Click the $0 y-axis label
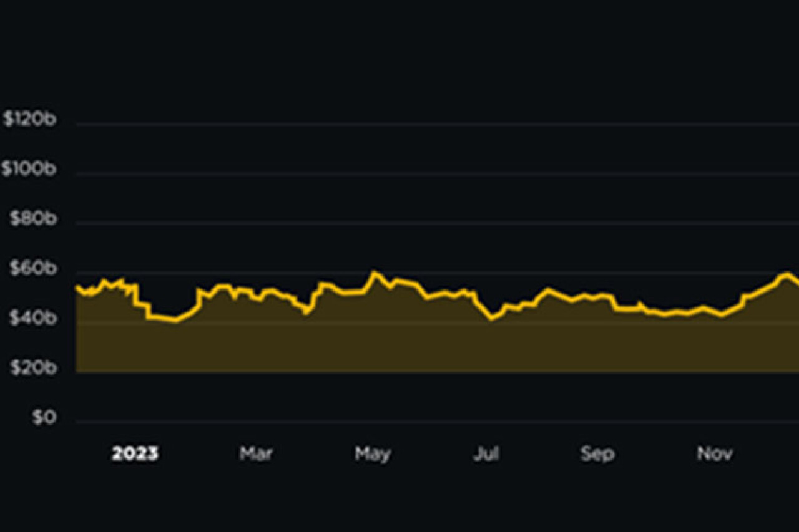Image resolution: width=799 pixels, height=532 pixels. coord(44,418)
